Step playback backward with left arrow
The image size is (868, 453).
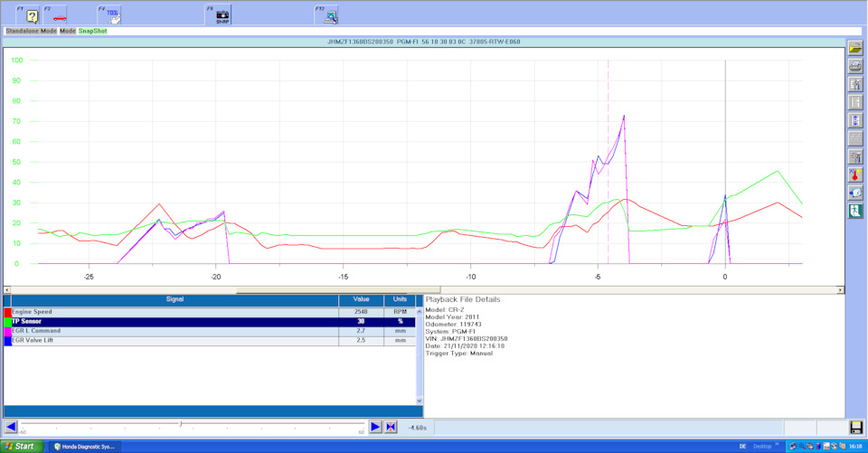[11, 427]
